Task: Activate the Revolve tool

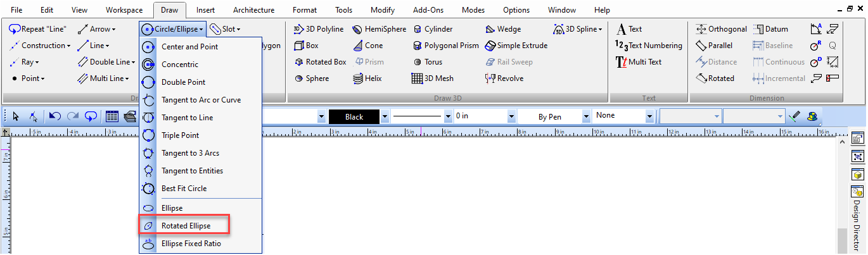Action: click(x=504, y=78)
